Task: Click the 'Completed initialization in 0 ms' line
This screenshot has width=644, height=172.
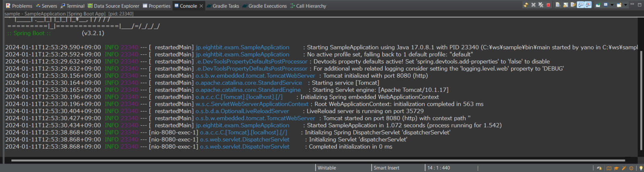Action: (199, 147)
